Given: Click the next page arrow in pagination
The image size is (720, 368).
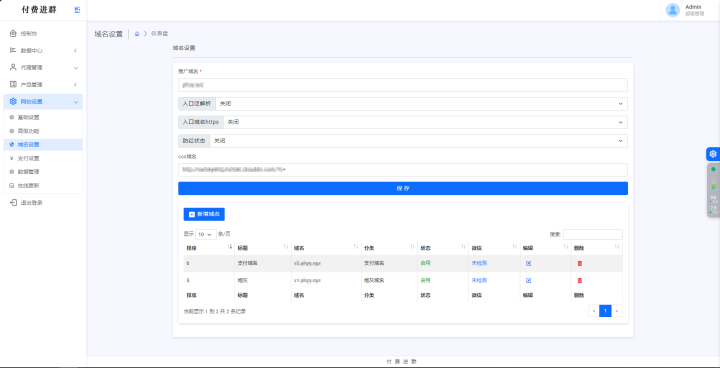Looking at the screenshot, I should [x=617, y=311].
